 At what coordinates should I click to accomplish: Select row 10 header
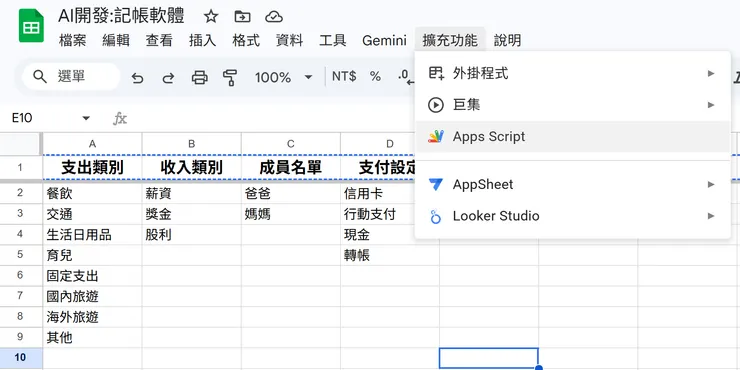[x=20, y=357]
